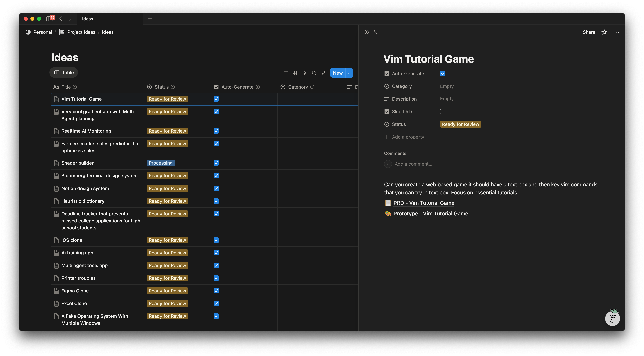Viewport: 644px width, 356px height.
Task: Open the automations lightning bolt icon
Action: pos(305,73)
